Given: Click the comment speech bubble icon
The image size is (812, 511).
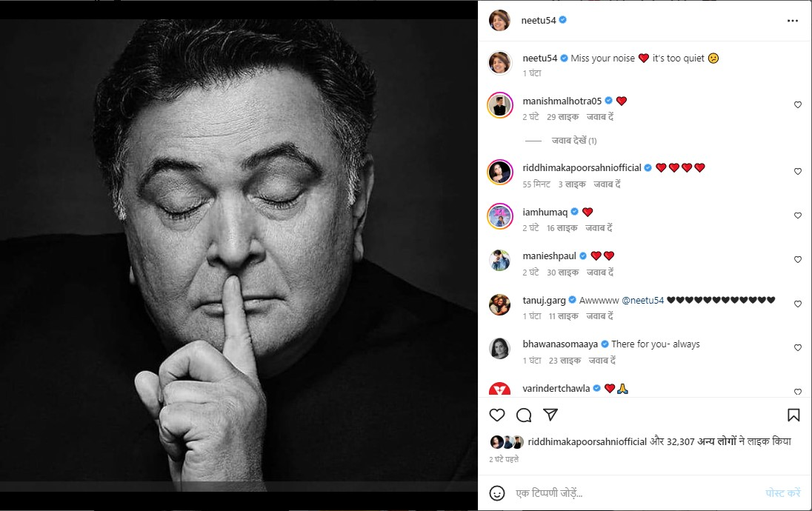Looking at the screenshot, I should click(x=524, y=415).
